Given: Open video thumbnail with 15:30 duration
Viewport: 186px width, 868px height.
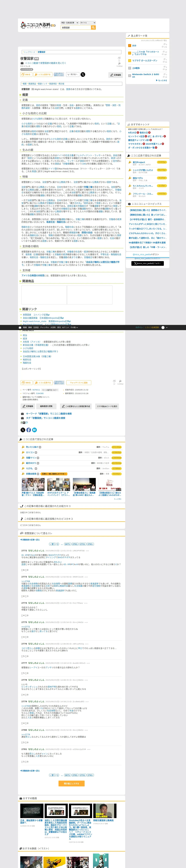Looking at the screenshot, I should (59, 484).
